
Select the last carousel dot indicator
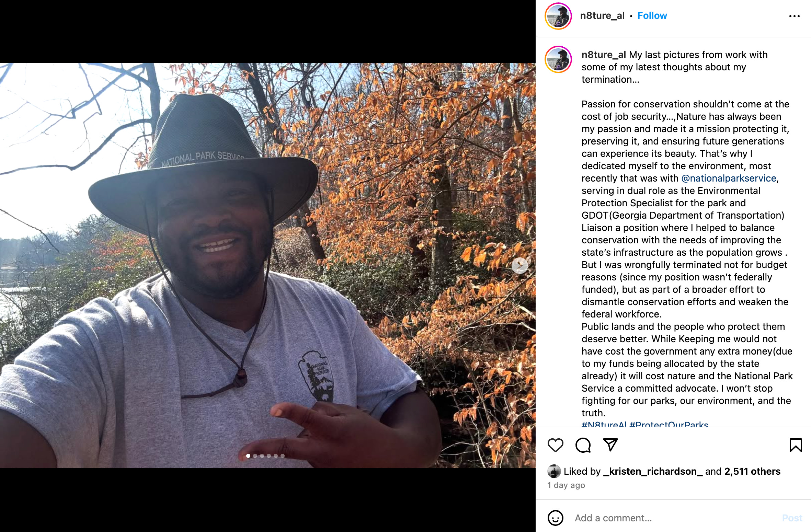[283, 456]
